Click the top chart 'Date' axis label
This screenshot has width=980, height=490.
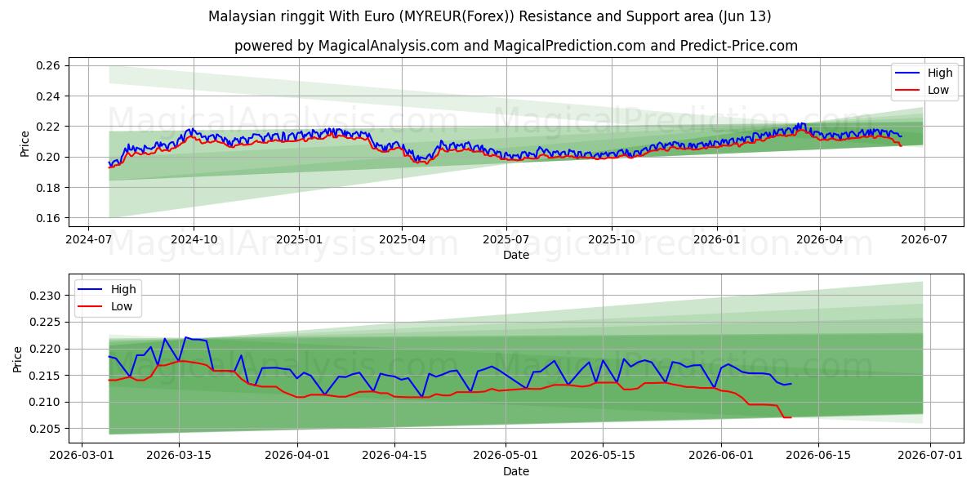click(516, 255)
